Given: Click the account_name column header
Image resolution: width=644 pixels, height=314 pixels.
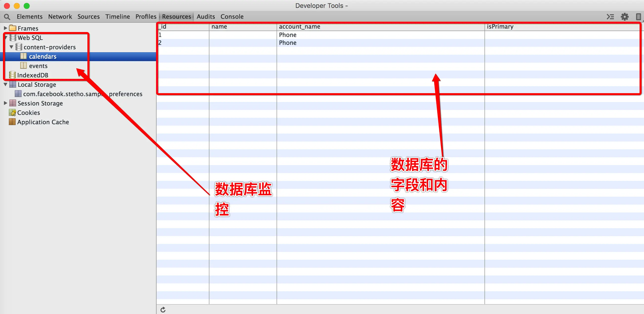Looking at the screenshot, I should coord(299,26).
